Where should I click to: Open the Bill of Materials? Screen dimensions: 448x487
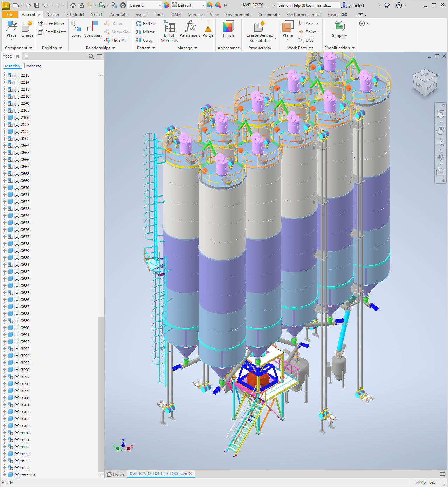[x=169, y=30]
